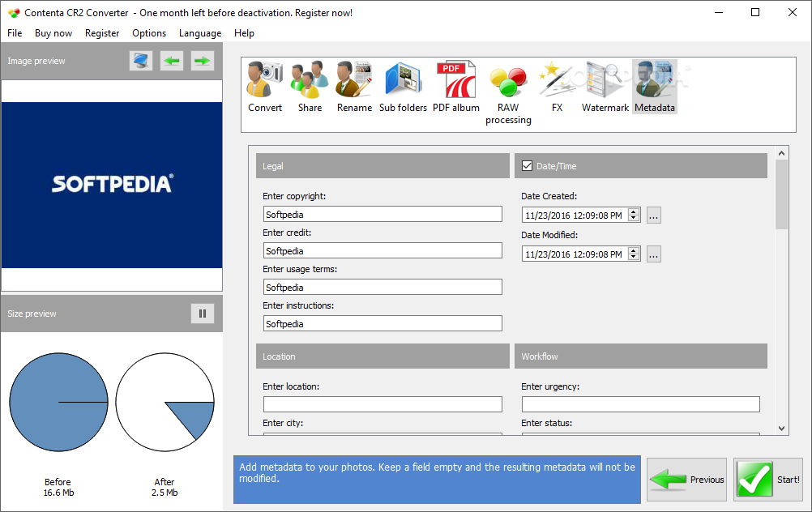Image resolution: width=812 pixels, height=512 pixels.
Task: Open the Share step
Action: point(310,87)
